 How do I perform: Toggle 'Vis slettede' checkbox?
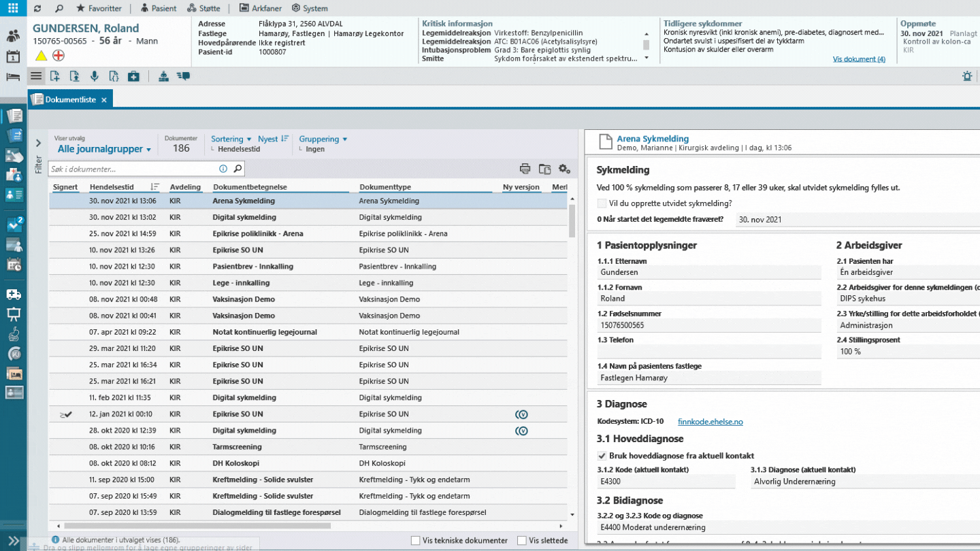click(x=522, y=541)
